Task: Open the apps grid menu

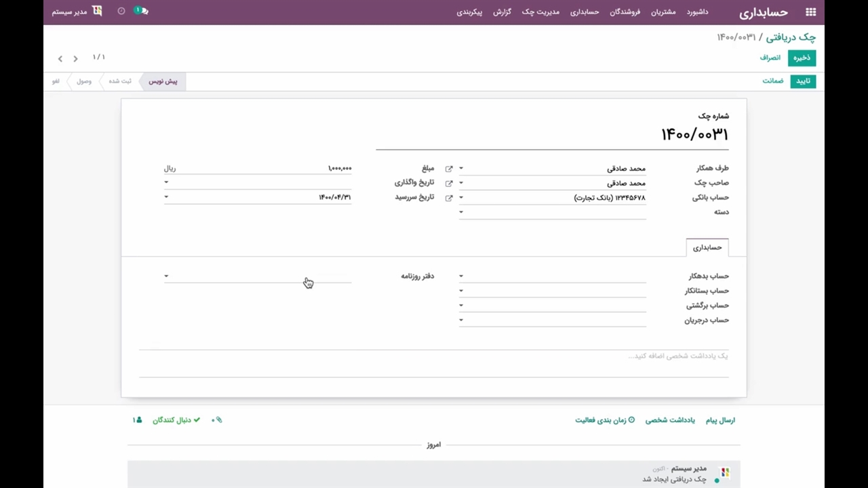Action: coord(810,12)
